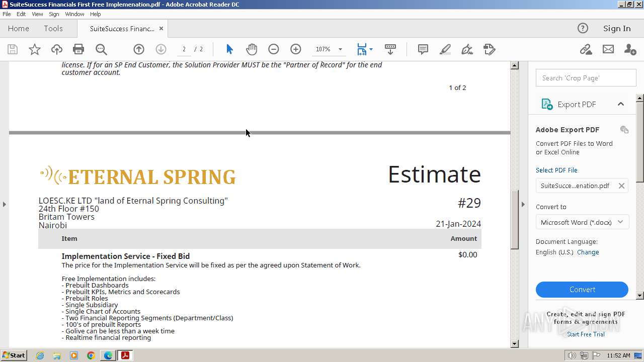Viewport: 644px width, 362px height.
Task: Open Google Chrome from taskbar
Action: [91, 355]
